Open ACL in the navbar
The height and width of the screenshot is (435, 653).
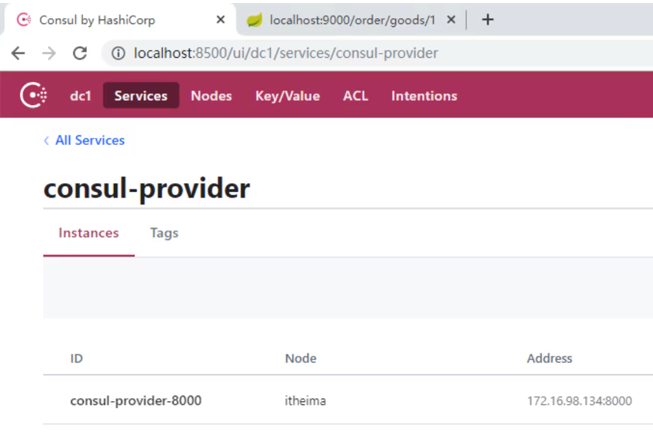coord(355,96)
